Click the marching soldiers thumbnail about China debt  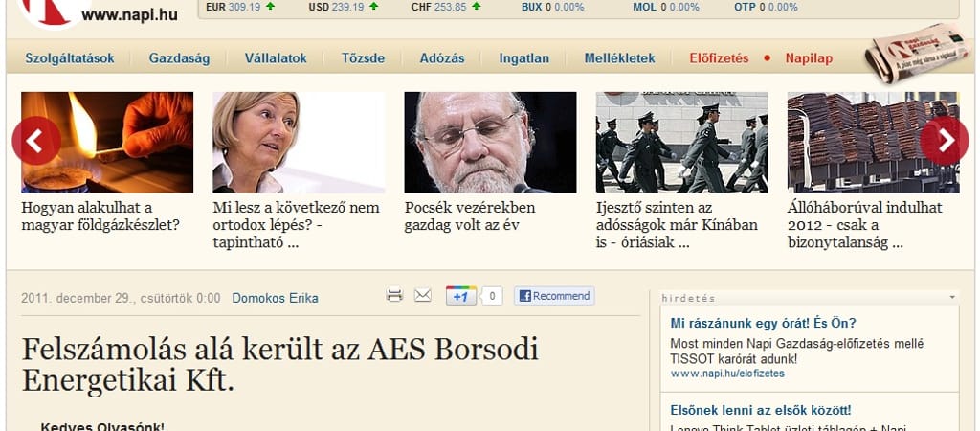tap(681, 142)
